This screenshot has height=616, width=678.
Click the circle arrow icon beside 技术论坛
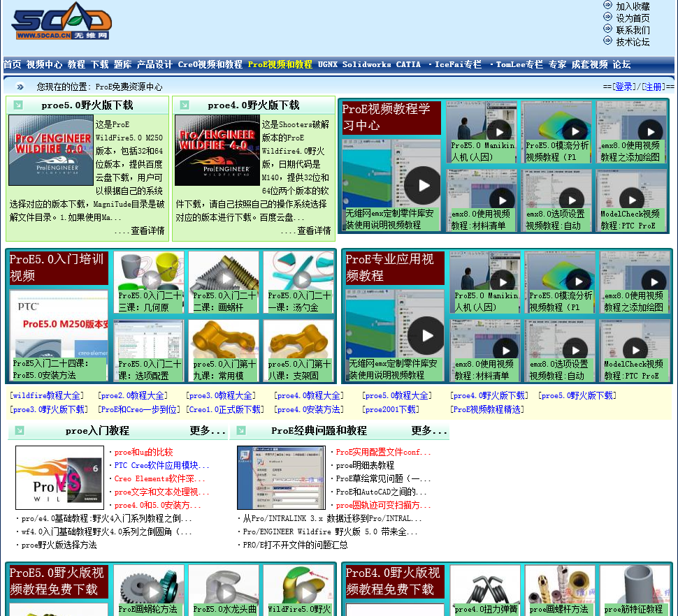tap(607, 41)
